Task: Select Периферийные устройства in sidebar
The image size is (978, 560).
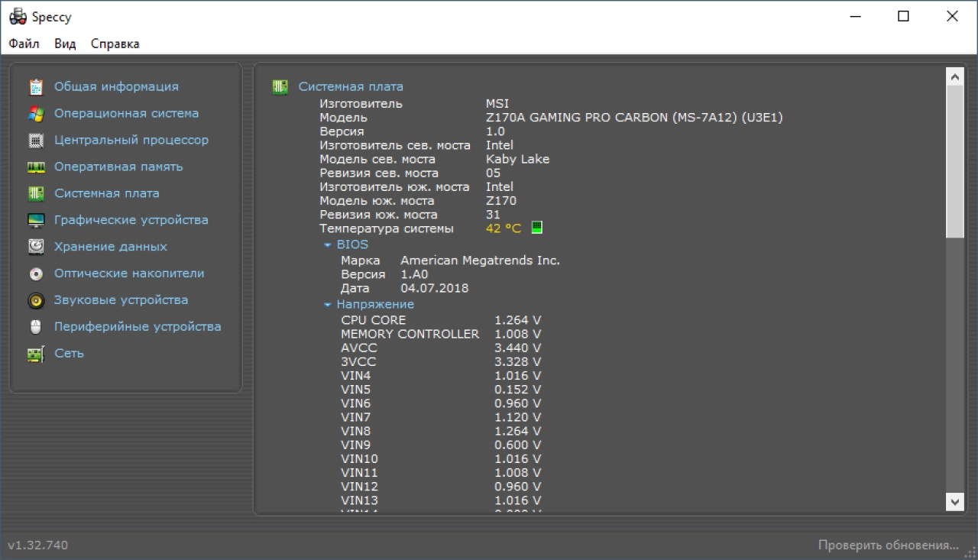Action: pyautogui.click(x=138, y=327)
